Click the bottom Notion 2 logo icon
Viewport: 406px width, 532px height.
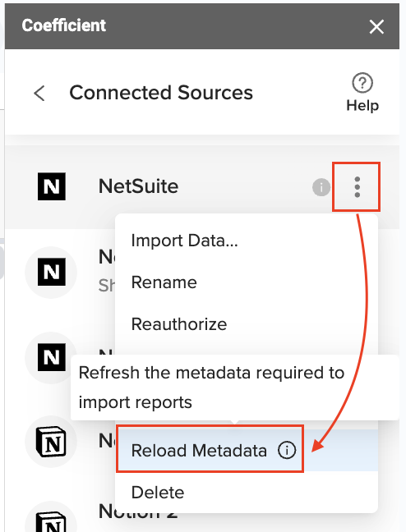(x=51, y=522)
